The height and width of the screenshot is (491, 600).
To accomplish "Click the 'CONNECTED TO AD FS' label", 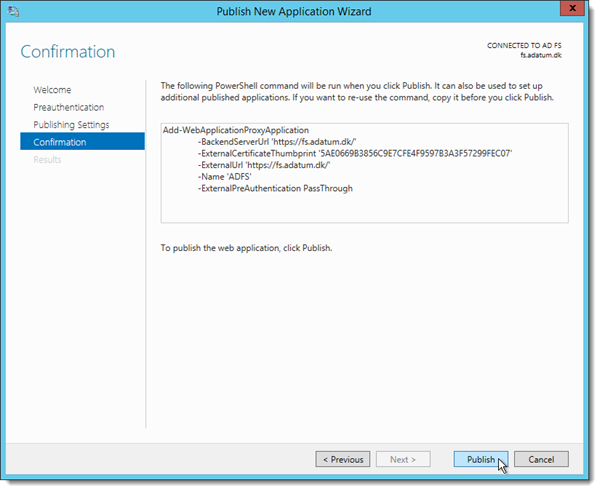I will 524,46.
